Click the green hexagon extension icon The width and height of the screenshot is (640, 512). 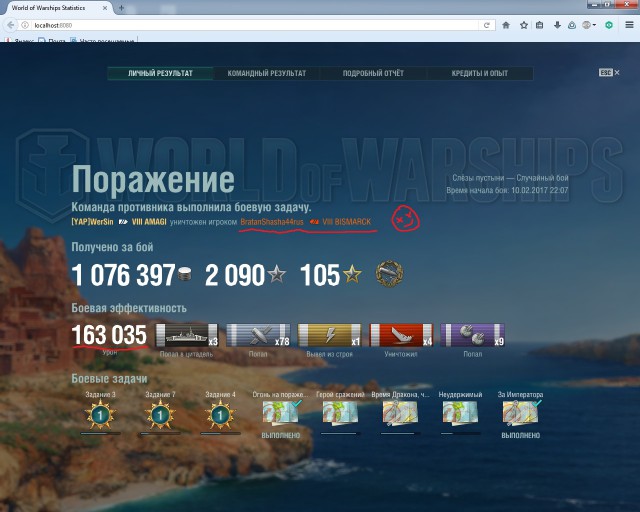(x=609, y=25)
